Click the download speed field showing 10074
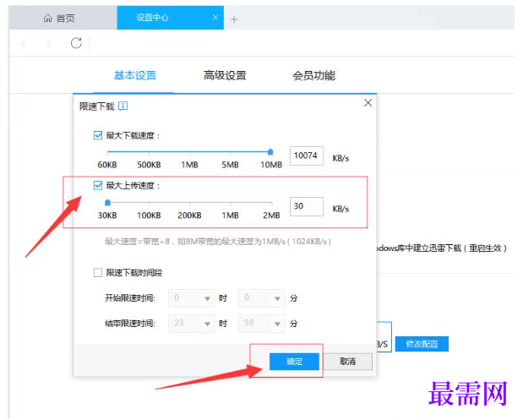 click(307, 155)
